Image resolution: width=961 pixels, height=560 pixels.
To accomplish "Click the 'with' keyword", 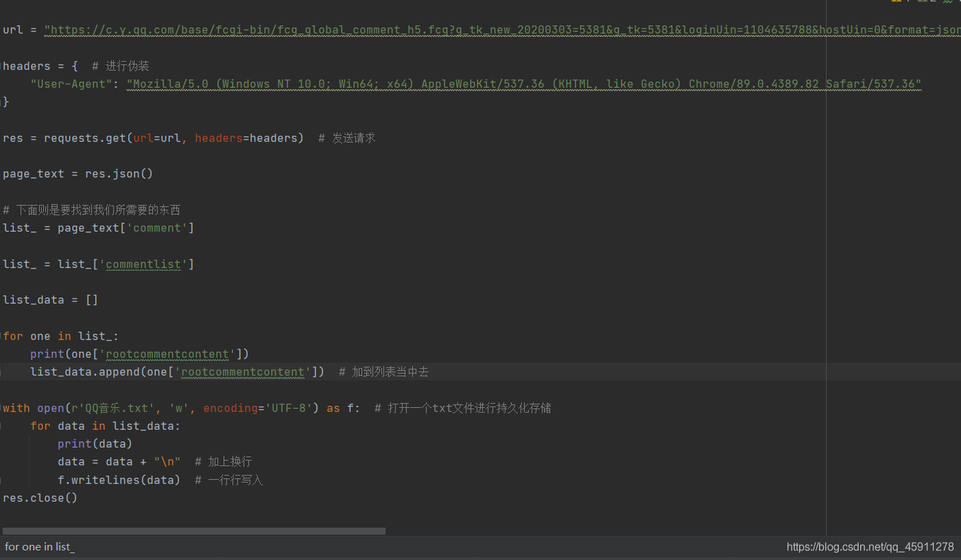I will pos(16,409).
